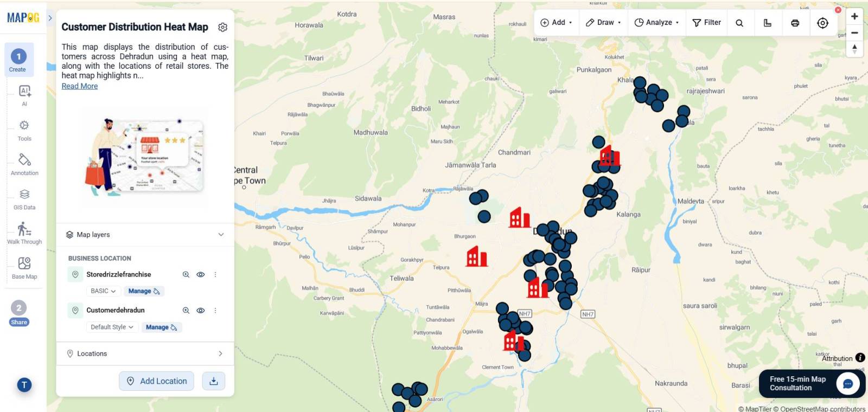Click the search magnifier icon in toolbar
This screenshot has width=868, height=412.
[739, 23]
